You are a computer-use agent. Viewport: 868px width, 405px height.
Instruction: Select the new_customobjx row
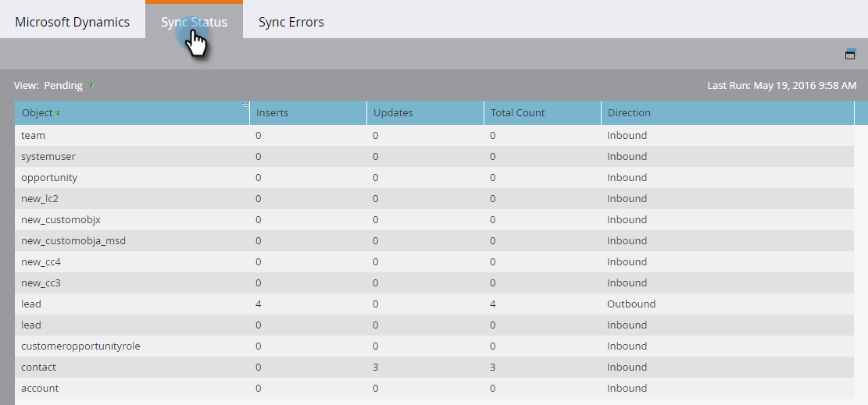pyautogui.click(x=434, y=219)
